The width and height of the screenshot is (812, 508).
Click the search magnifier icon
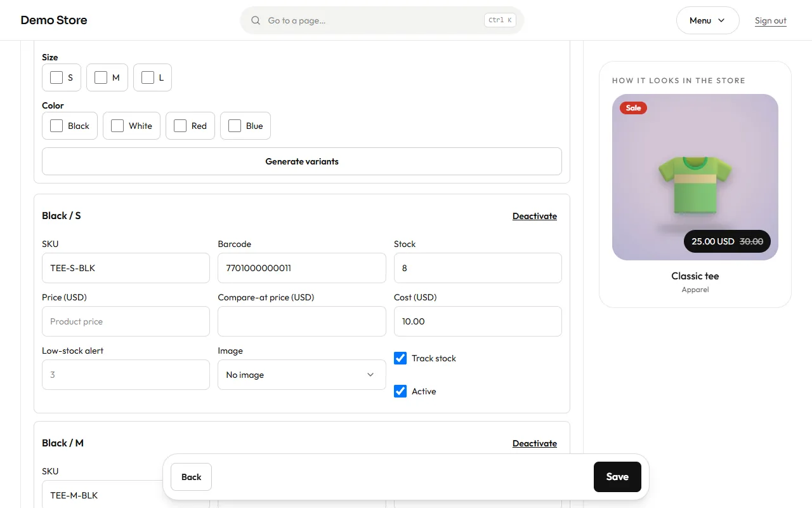pyautogui.click(x=256, y=20)
